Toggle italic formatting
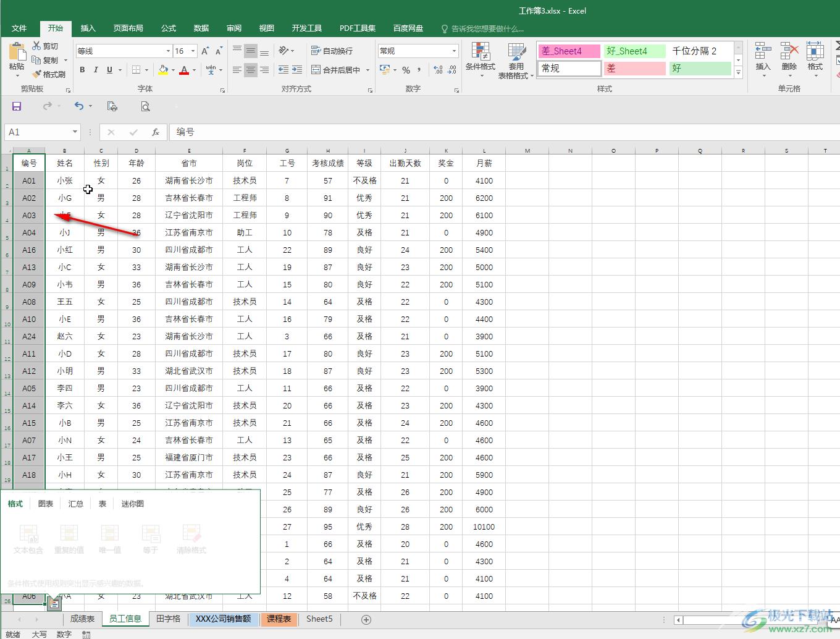This screenshot has width=840, height=639. (x=96, y=70)
